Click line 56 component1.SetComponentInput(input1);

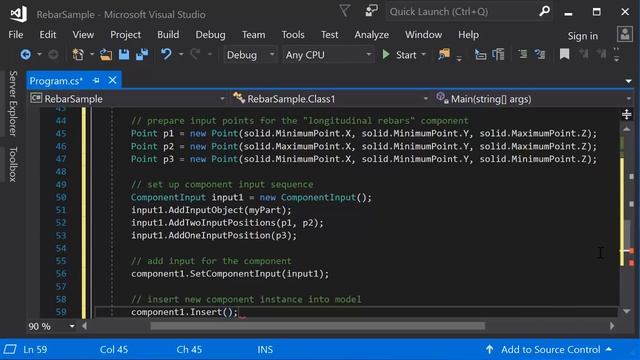pos(230,273)
